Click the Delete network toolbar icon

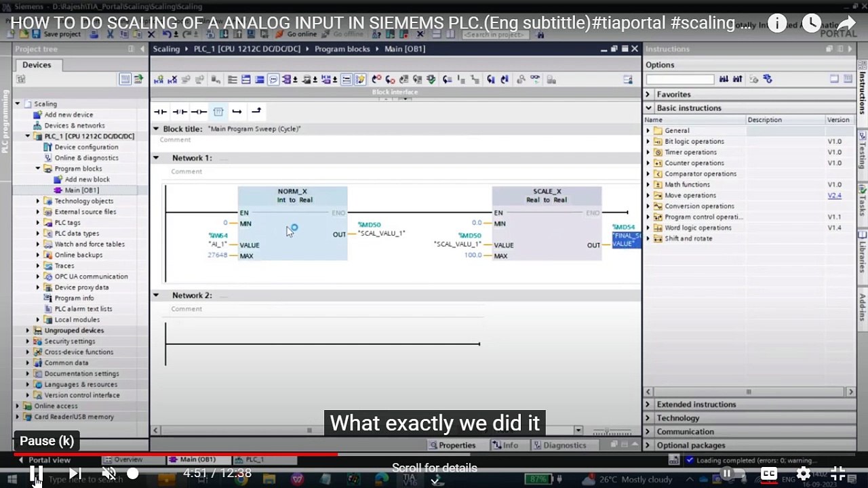(172, 79)
